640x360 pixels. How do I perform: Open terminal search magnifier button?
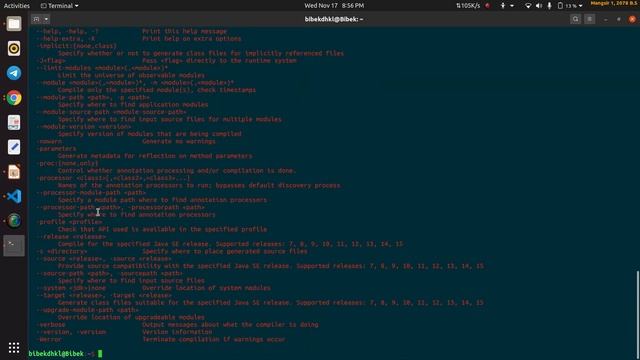click(x=575, y=19)
